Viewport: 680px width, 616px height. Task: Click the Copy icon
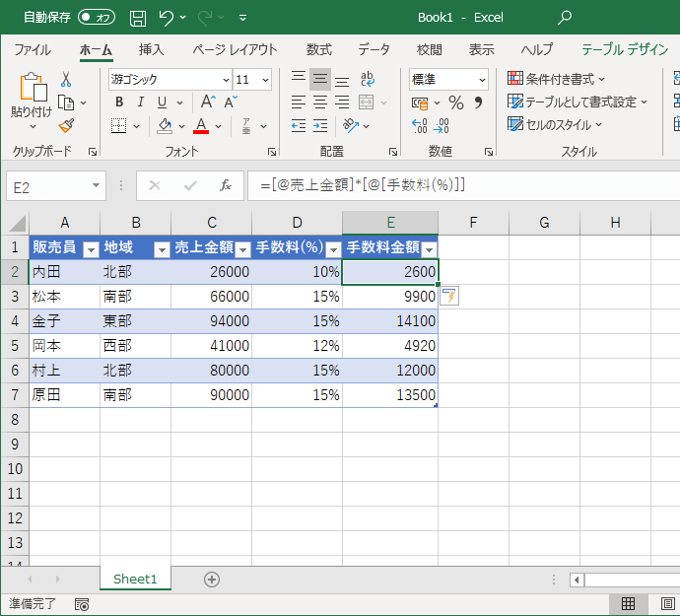pyautogui.click(x=66, y=103)
